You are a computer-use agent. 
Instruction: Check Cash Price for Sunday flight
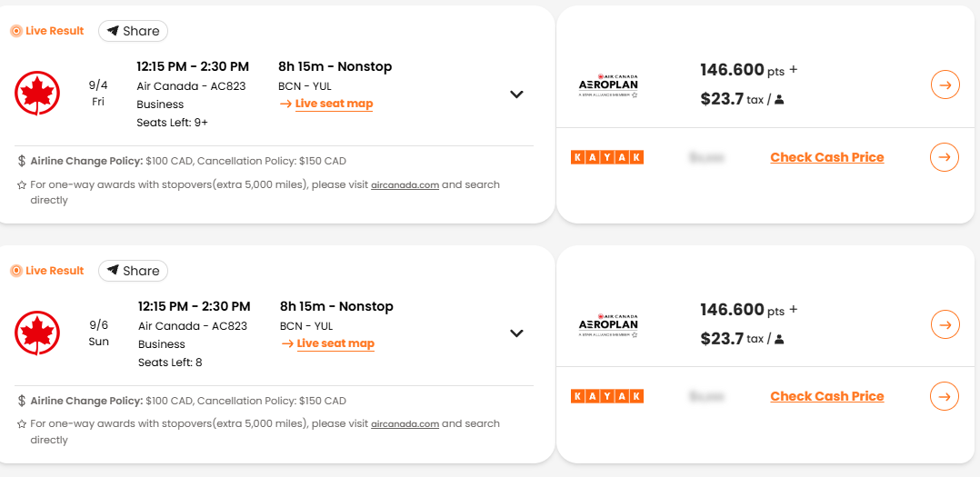click(826, 396)
